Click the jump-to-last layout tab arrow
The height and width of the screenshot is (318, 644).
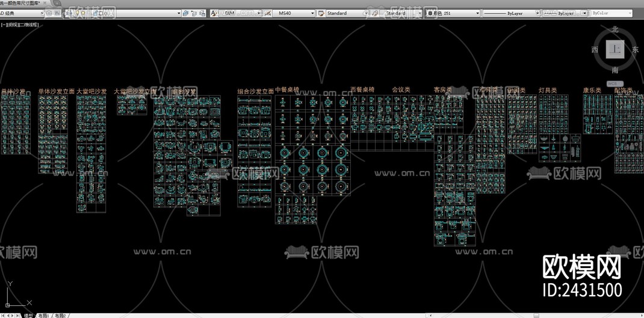coord(17,316)
